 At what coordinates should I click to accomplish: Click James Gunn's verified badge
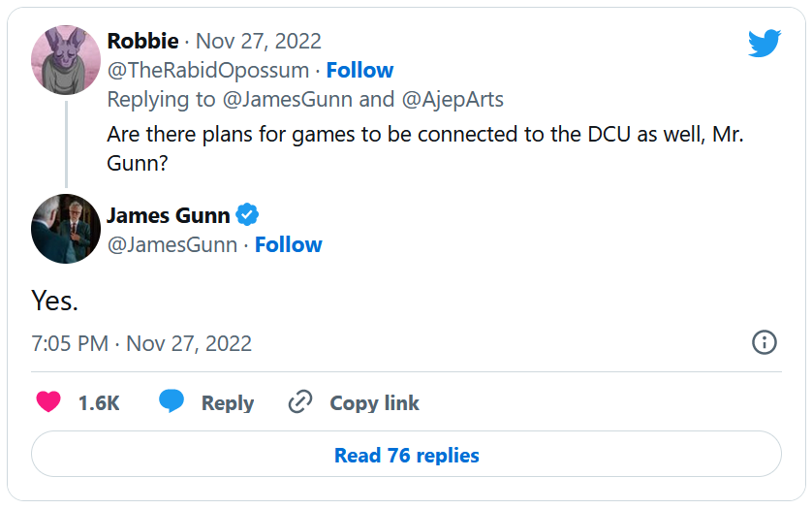[248, 215]
